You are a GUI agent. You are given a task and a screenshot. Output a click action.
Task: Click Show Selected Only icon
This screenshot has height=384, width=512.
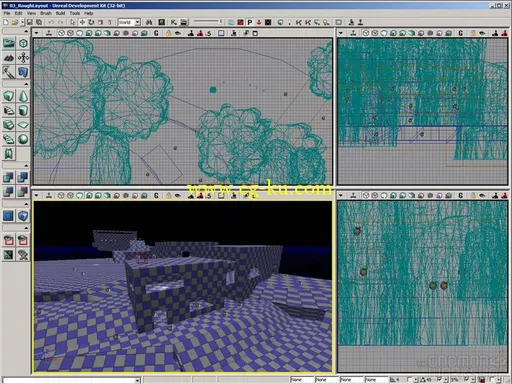click(x=9, y=240)
